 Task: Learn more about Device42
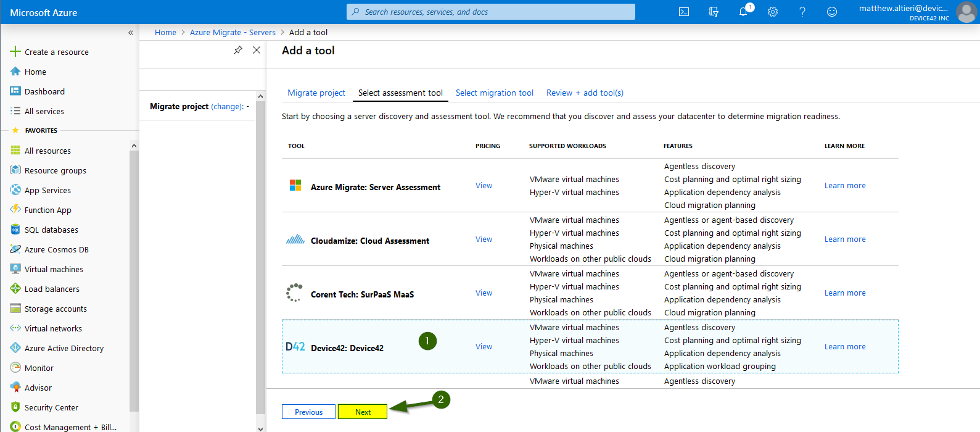(845, 347)
